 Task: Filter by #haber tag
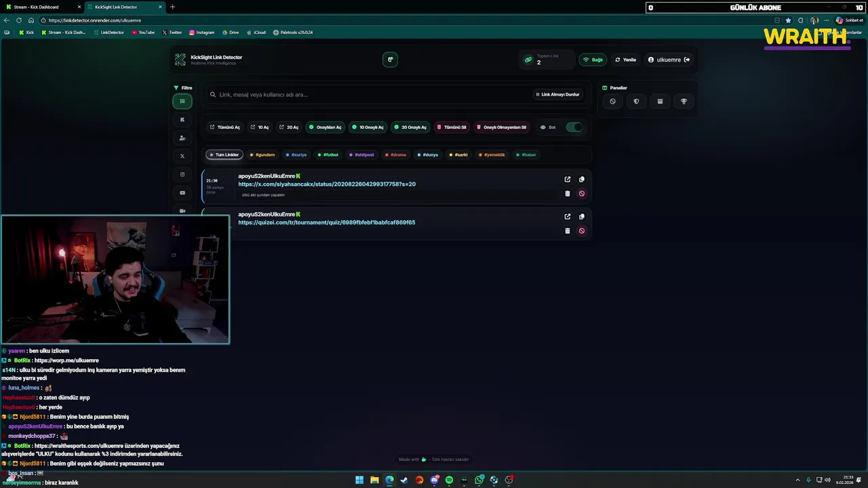pyautogui.click(x=526, y=155)
